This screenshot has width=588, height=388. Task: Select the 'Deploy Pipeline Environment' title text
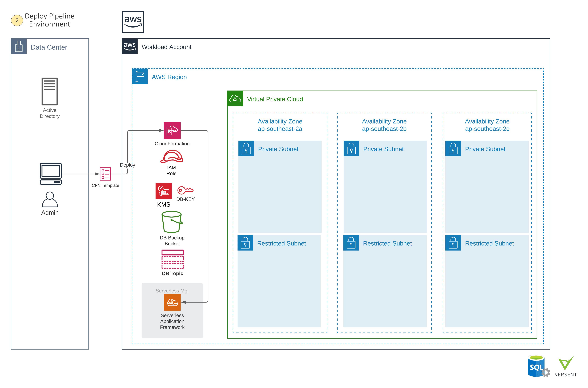(x=50, y=20)
